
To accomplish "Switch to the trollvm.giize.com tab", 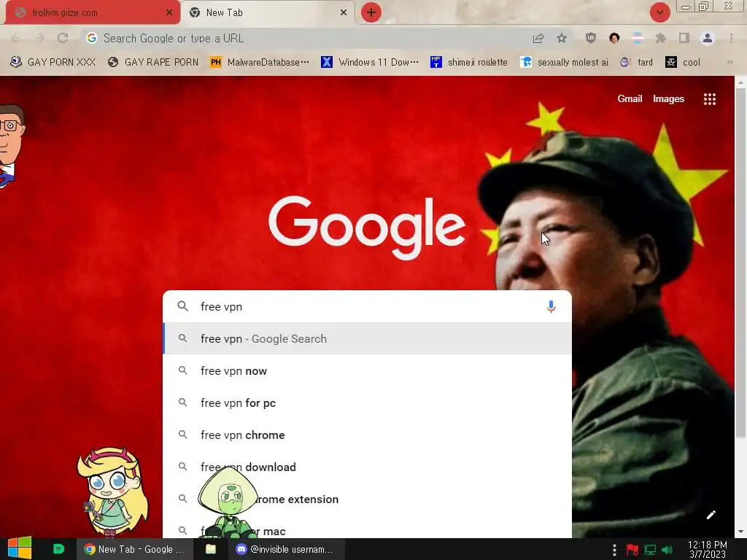I will (x=93, y=12).
